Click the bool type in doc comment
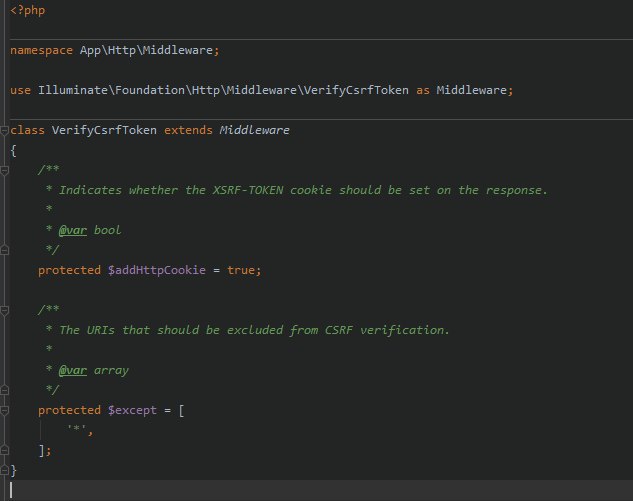Screen dimensions: 633x501 [107, 230]
